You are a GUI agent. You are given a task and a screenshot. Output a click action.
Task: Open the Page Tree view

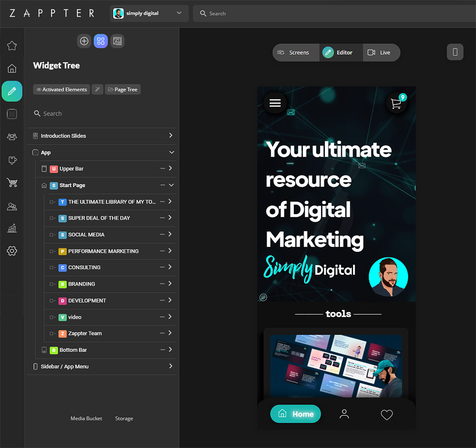click(x=123, y=89)
